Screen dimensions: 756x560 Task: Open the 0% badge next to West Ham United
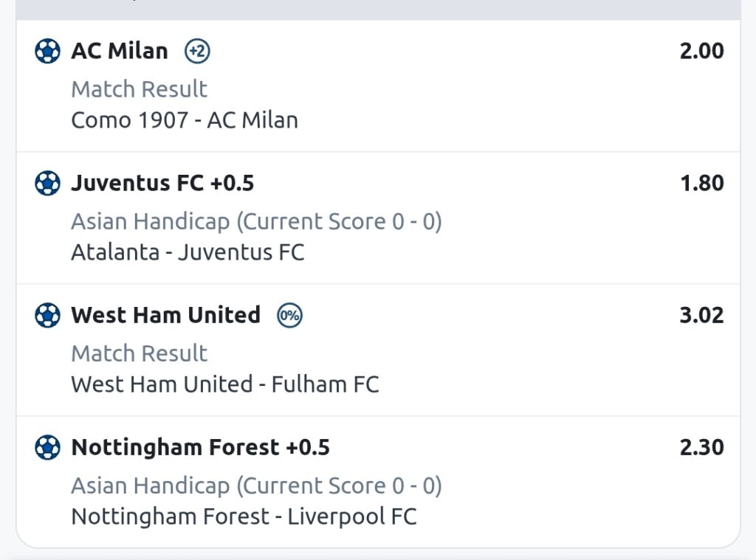click(289, 315)
